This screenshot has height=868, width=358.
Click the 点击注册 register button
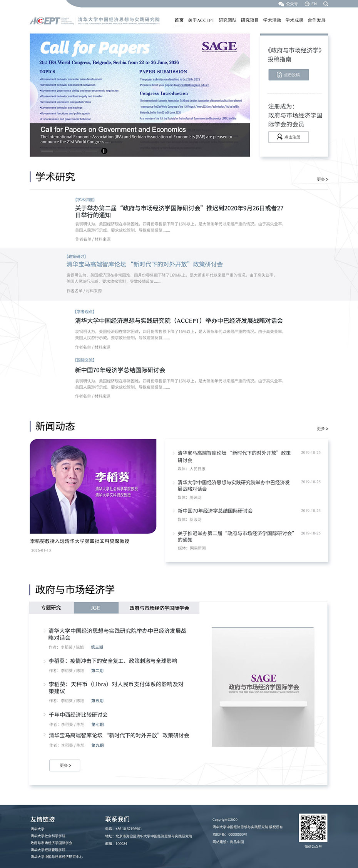click(288, 137)
